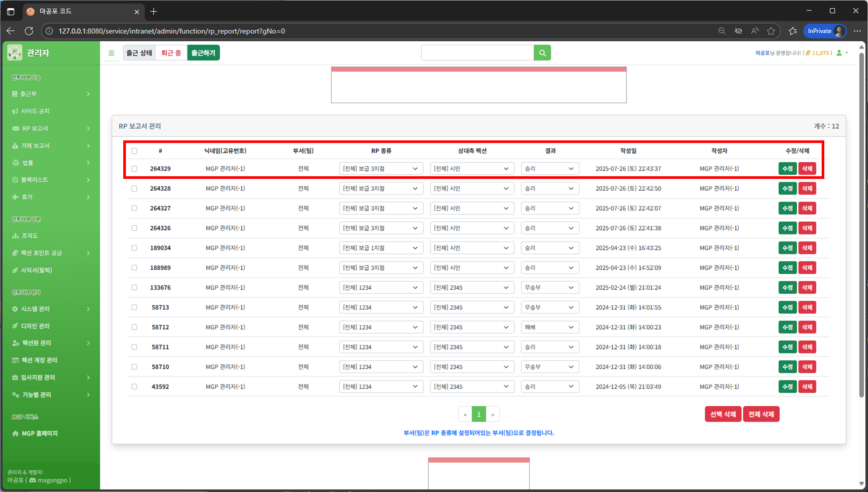Image resolution: width=868 pixels, height=492 pixels.
Task: Expand the 팩션 포인트 공급 chevron
Action: [x=88, y=253]
